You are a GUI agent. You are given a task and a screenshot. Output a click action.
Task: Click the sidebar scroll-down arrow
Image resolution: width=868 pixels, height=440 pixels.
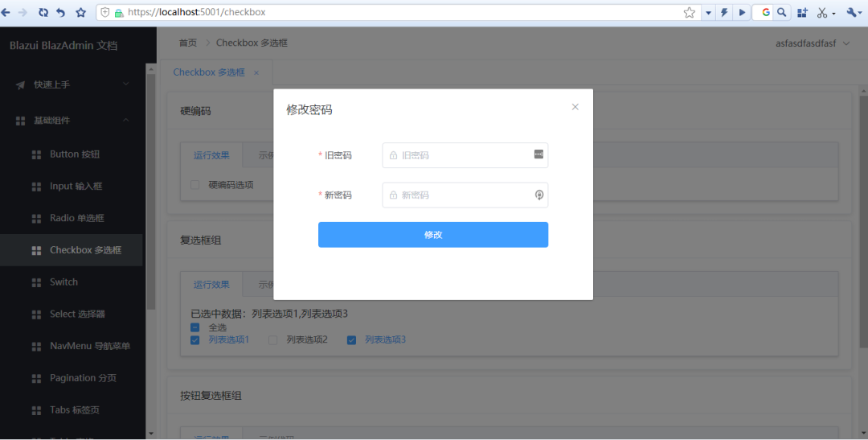pyautogui.click(x=150, y=434)
